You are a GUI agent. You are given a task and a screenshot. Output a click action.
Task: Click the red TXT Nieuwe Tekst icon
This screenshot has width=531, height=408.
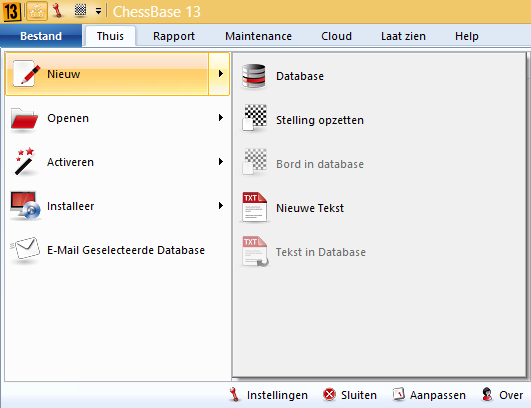255,207
